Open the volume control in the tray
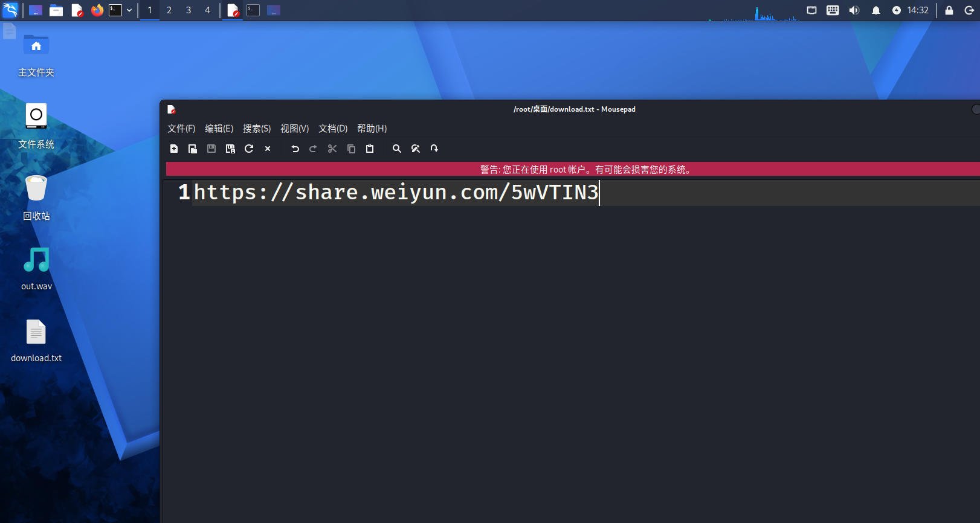 tap(854, 10)
